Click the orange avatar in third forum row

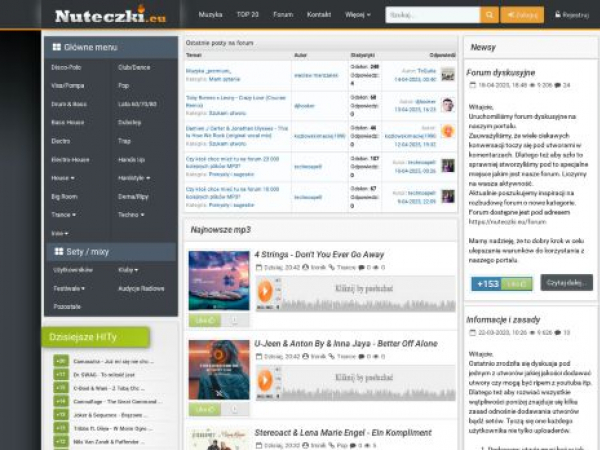[448, 131]
